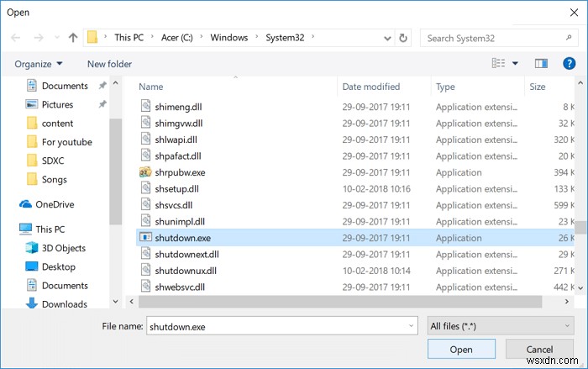The height and width of the screenshot is (369, 588).
Task: Select Downloads in the navigation pane
Action: (64, 304)
